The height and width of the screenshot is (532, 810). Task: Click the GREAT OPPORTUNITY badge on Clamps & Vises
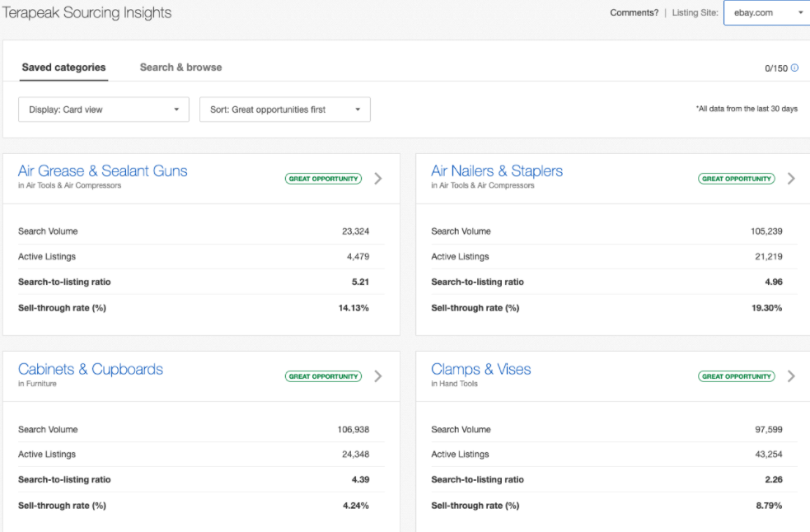click(x=736, y=376)
